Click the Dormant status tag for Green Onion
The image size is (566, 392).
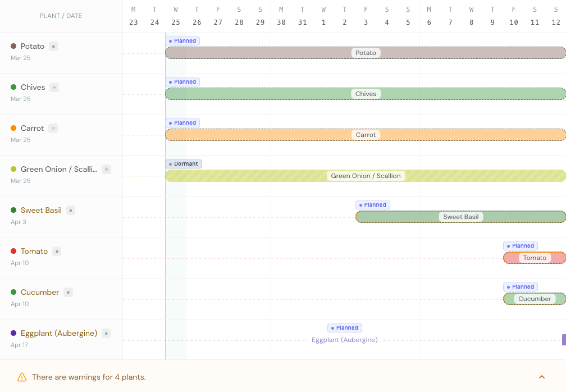point(184,164)
